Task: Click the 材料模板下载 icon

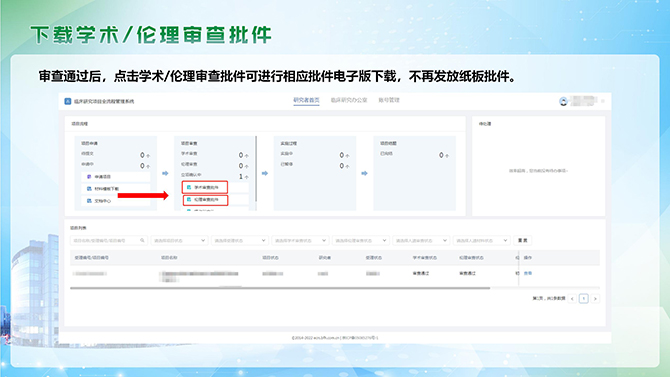Action: coord(89,188)
